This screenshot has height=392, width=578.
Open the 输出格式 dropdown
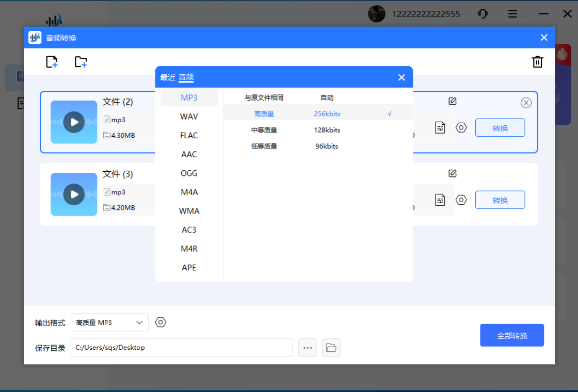[x=109, y=322]
